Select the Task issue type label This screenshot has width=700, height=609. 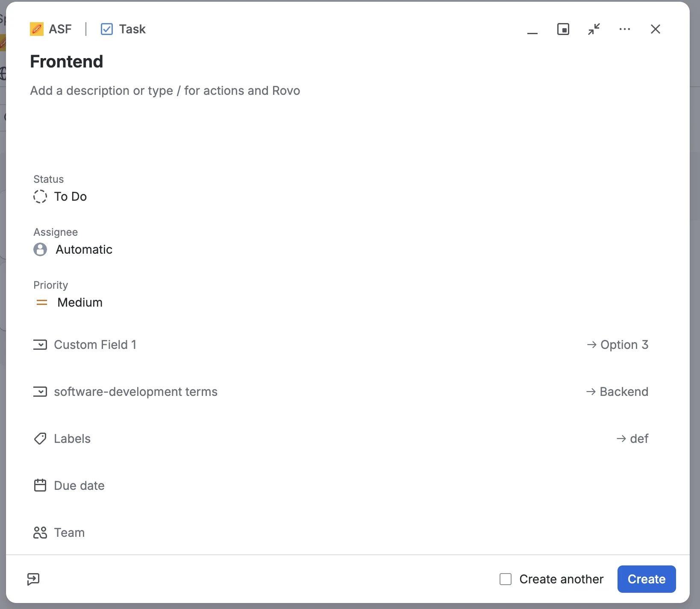click(132, 29)
